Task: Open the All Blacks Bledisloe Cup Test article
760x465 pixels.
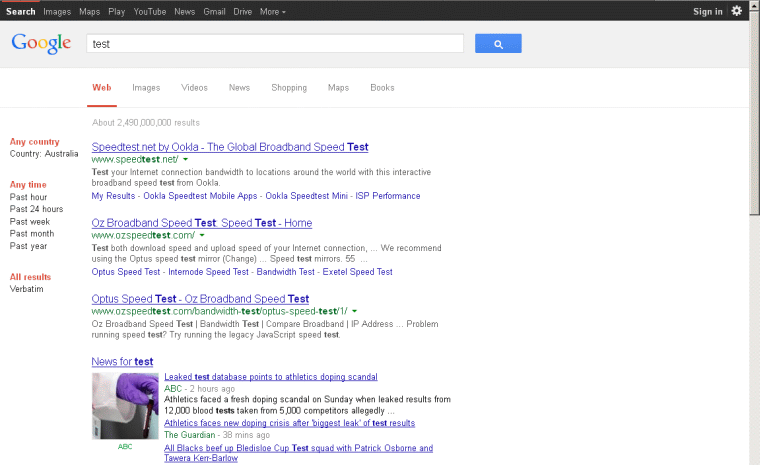Action: 298,453
